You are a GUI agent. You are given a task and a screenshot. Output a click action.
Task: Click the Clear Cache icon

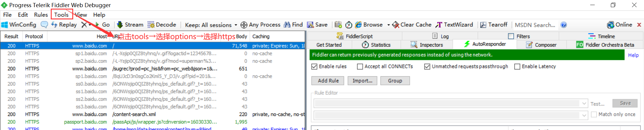coord(396,25)
